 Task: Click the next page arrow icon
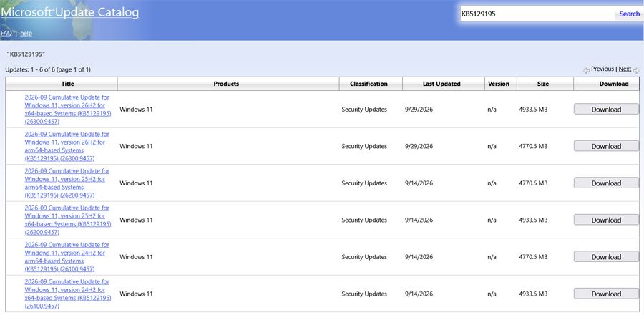(636, 71)
